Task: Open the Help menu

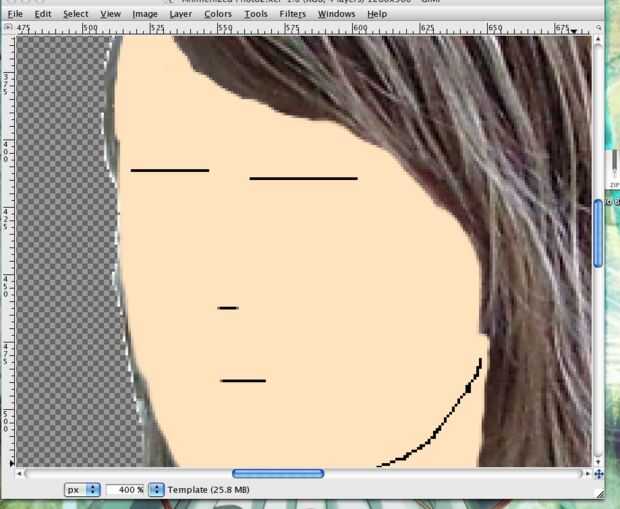Action: (x=377, y=14)
